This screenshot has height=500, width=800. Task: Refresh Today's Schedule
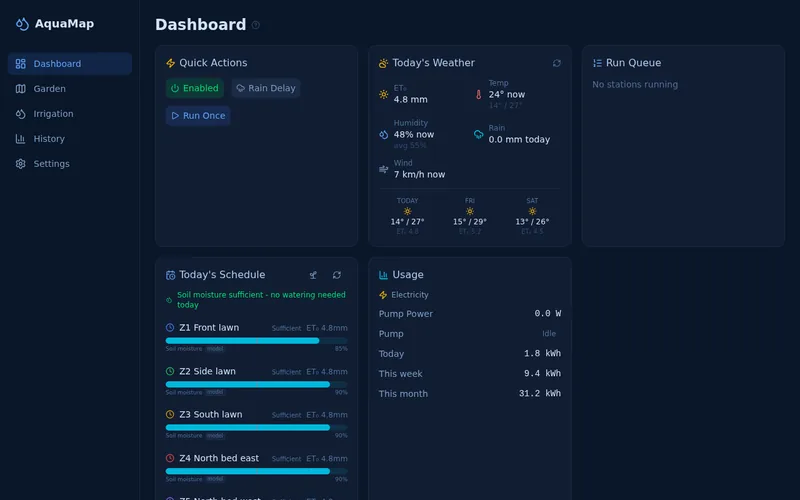click(337, 275)
